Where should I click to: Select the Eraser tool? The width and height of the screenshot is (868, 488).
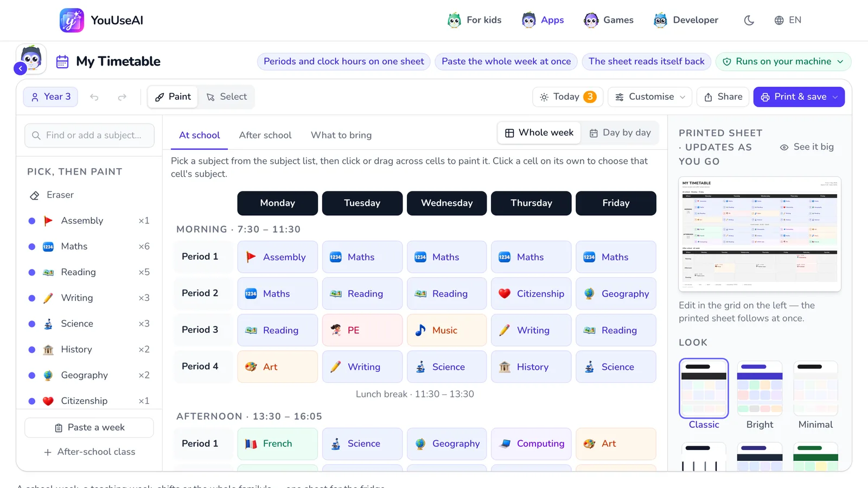pos(90,195)
